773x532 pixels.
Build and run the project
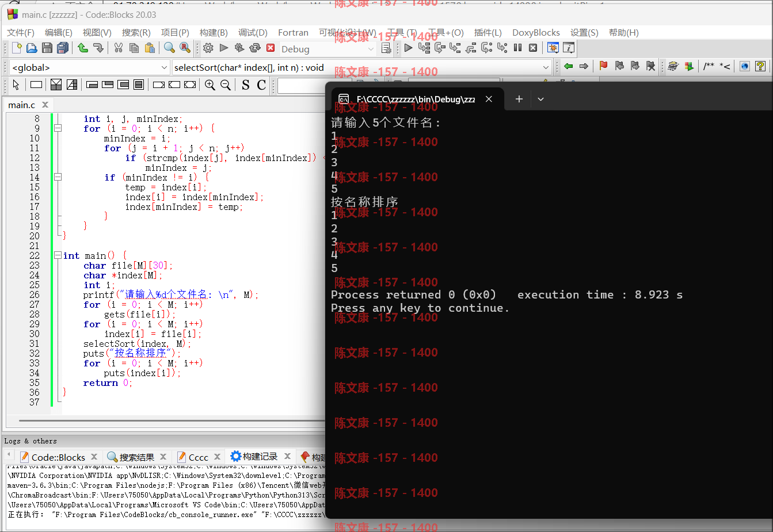click(x=239, y=48)
